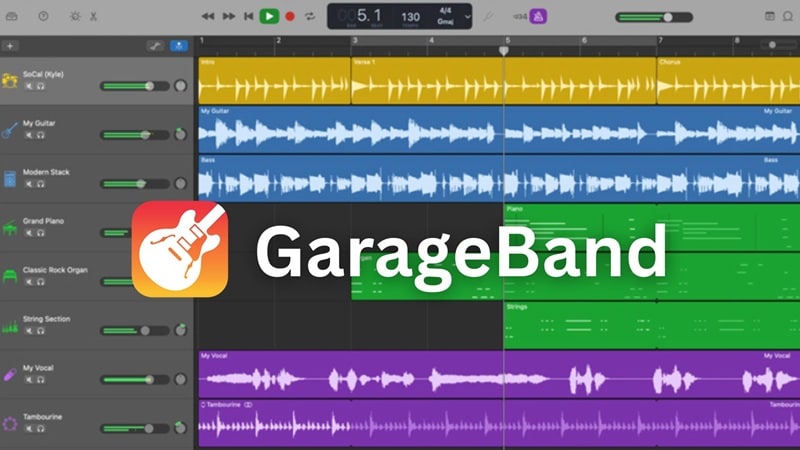Click bar 2 on the ruler

point(278,40)
